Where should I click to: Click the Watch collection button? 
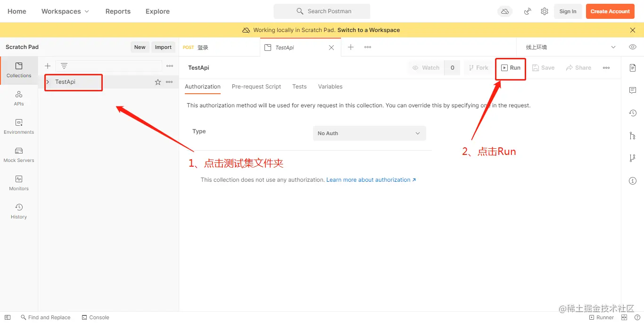(x=426, y=68)
